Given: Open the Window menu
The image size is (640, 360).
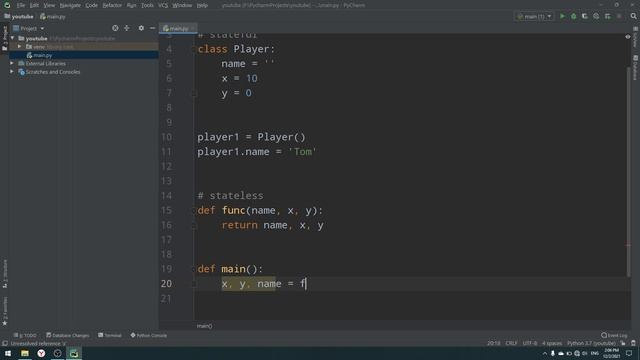Looking at the screenshot, I should pyautogui.click(x=182, y=5).
